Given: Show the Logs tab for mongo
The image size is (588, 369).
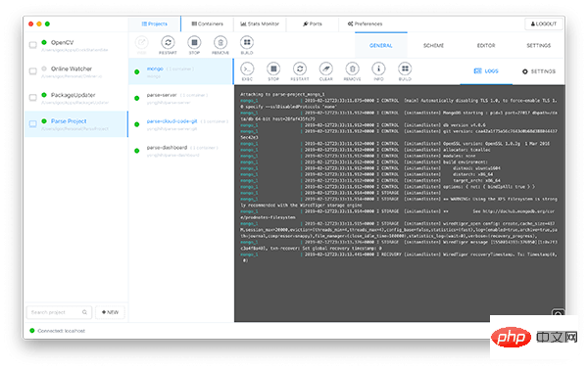Looking at the screenshot, I should 486,71.
